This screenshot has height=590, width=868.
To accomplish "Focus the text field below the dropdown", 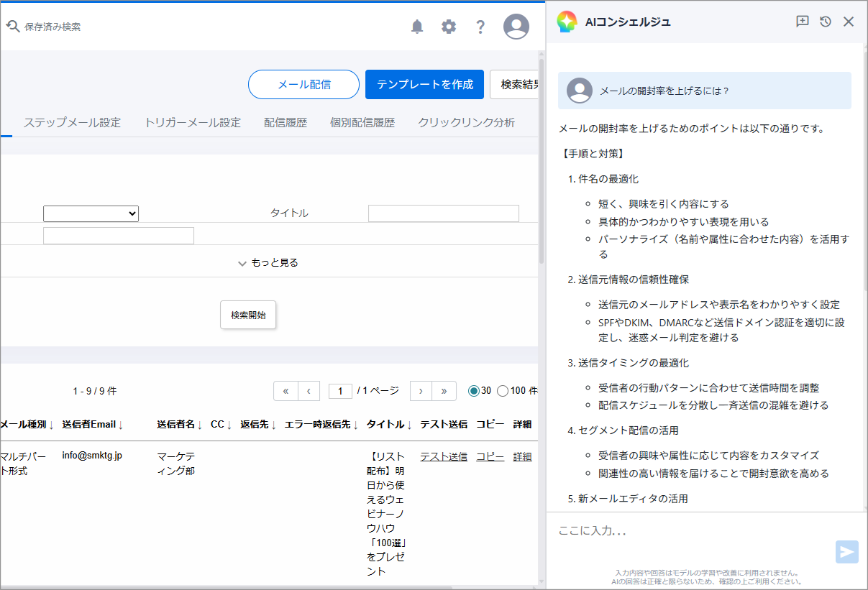I will (119, 236).
